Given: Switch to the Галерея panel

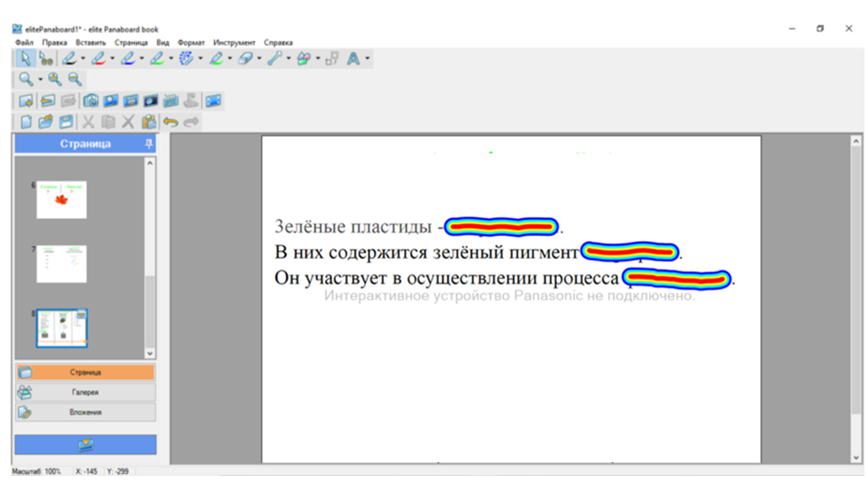Looking at the screenshot, I should (x=85, y=392).
